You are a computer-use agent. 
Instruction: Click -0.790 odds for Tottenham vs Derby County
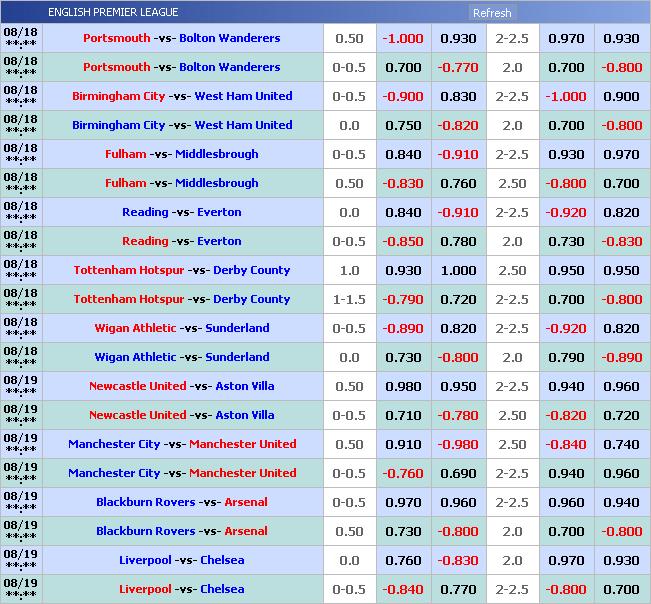point(403,299)
